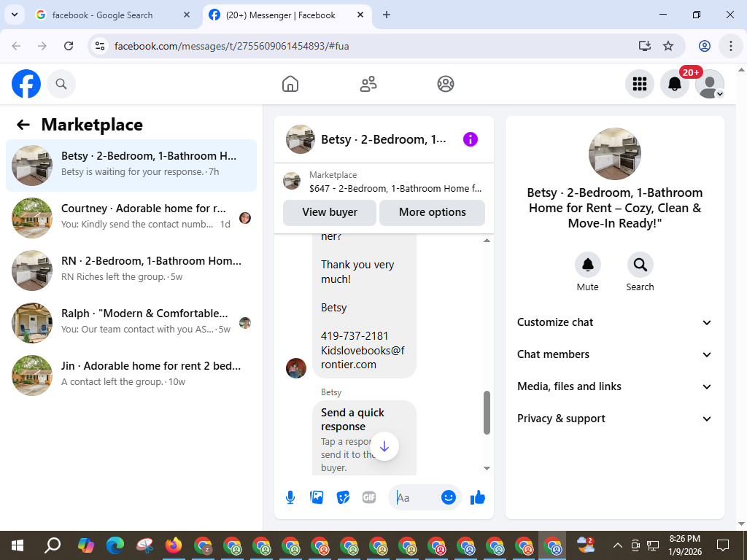Open Windows taskbar search
The height and width of the screenshot is (560, 747).
click(x=53, y=545)
